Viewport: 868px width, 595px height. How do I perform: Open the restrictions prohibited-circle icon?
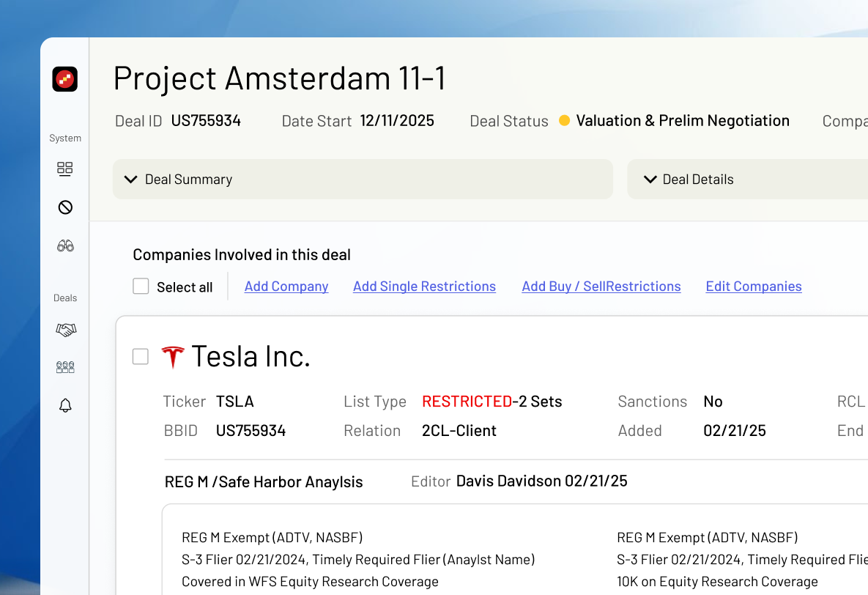(x=65, y=207)
